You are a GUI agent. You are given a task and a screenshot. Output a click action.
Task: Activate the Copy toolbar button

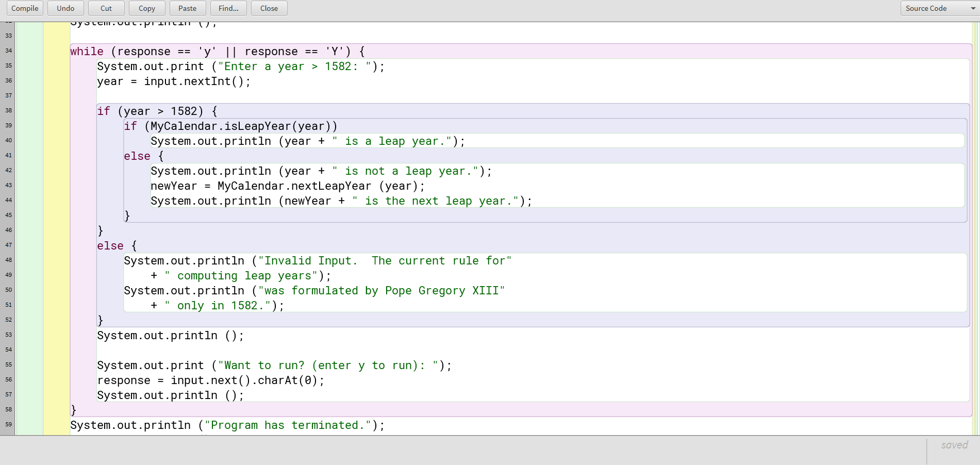tap(146, 8)
